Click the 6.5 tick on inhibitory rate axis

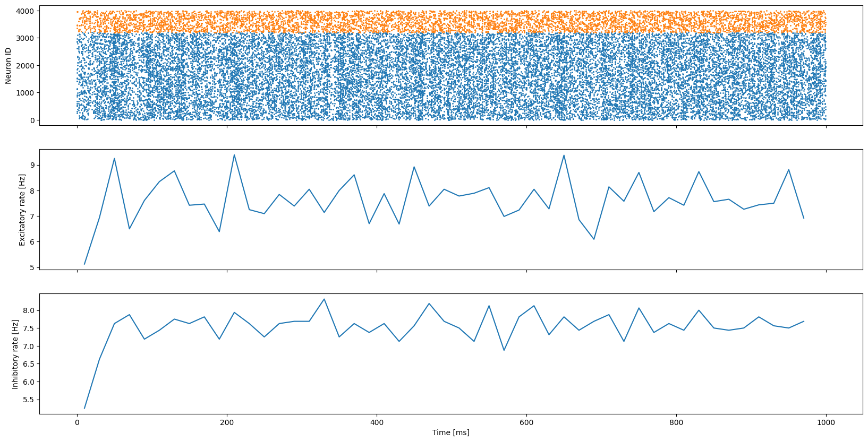[30, 364]
